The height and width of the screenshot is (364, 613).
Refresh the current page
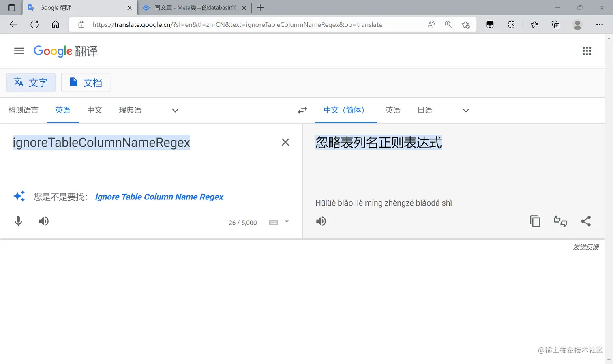(x=34, y=24)
